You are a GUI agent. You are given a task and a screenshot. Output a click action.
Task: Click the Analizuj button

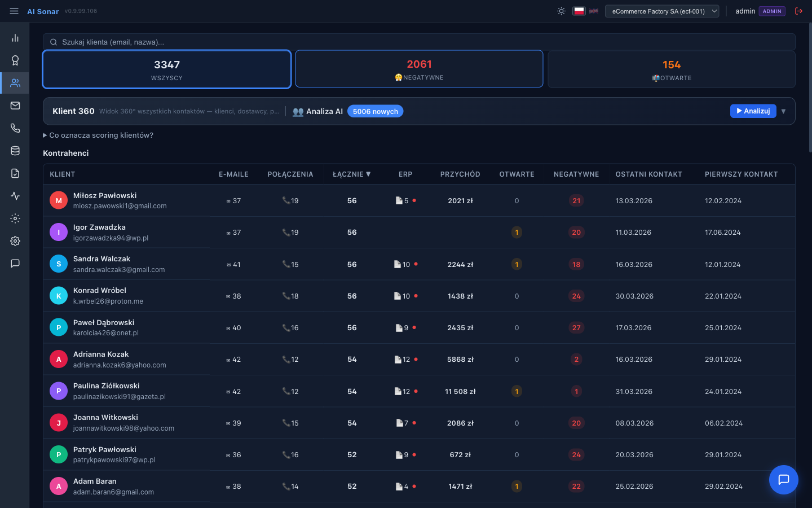(x=753, y=111)
